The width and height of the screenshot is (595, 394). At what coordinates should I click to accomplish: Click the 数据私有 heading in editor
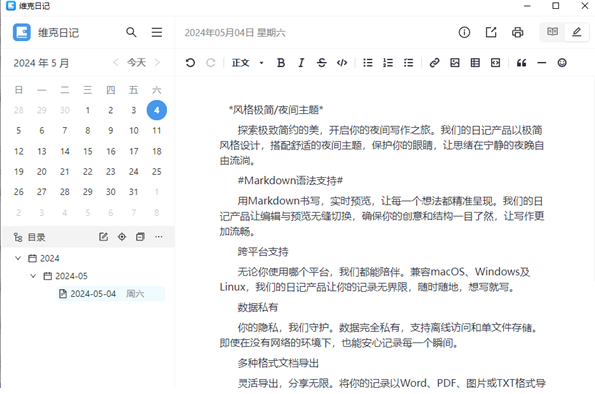[x=258, y=307]
